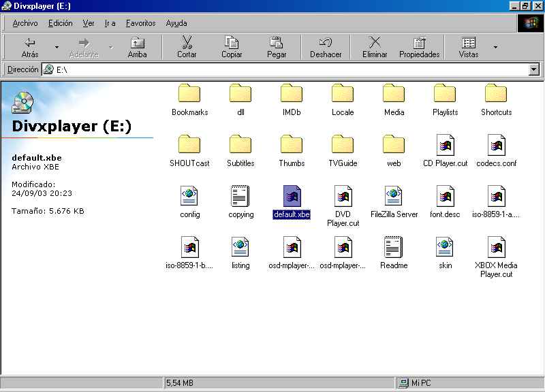
Task: Undo with the Deshacer toolbar icon
Action: click(326, 47)
